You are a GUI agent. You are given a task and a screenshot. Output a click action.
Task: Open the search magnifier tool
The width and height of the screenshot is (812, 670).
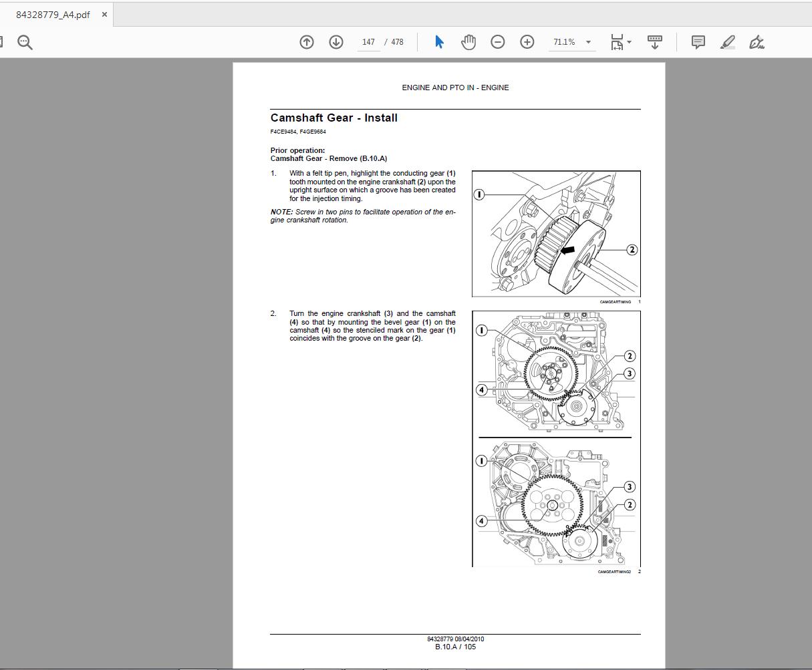[x=25, y=42]
